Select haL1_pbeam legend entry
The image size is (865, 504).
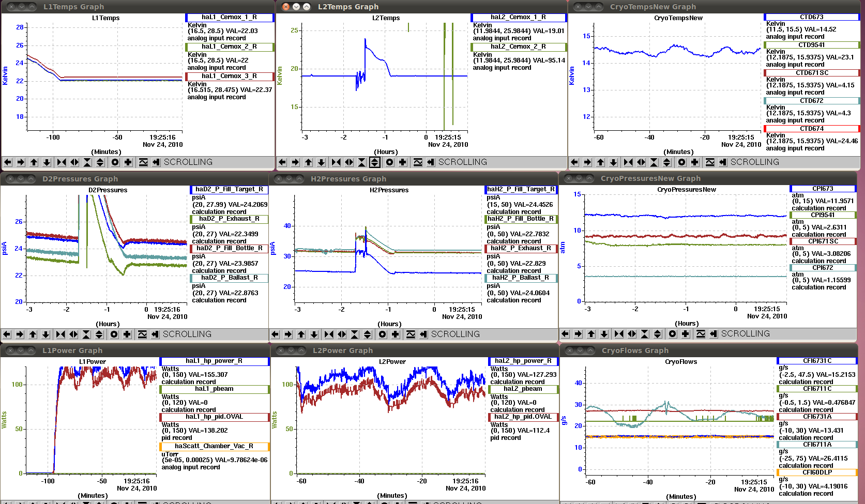coord(214,389)
